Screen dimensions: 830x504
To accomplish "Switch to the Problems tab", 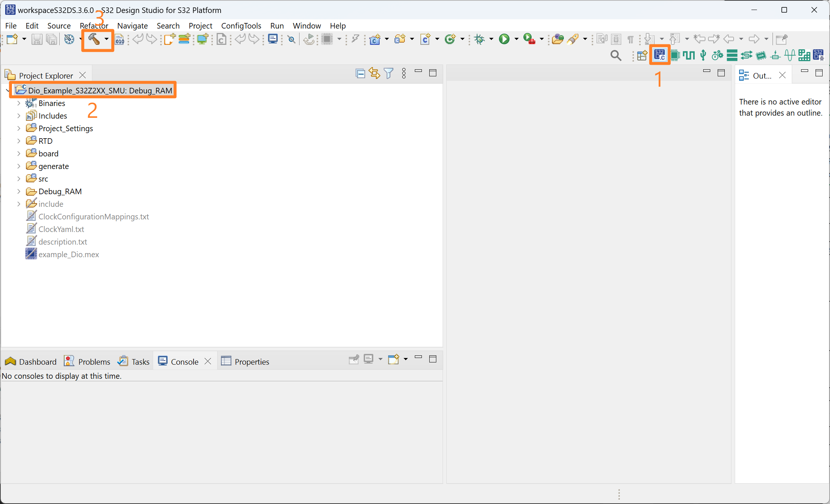I will click(x=94, y=362).
